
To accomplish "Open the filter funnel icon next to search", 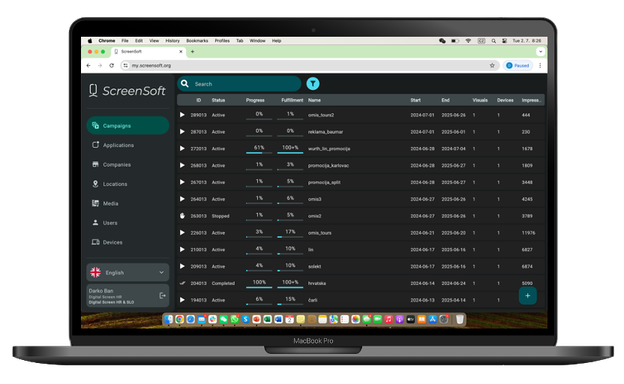I will click(x=313, y=84).
